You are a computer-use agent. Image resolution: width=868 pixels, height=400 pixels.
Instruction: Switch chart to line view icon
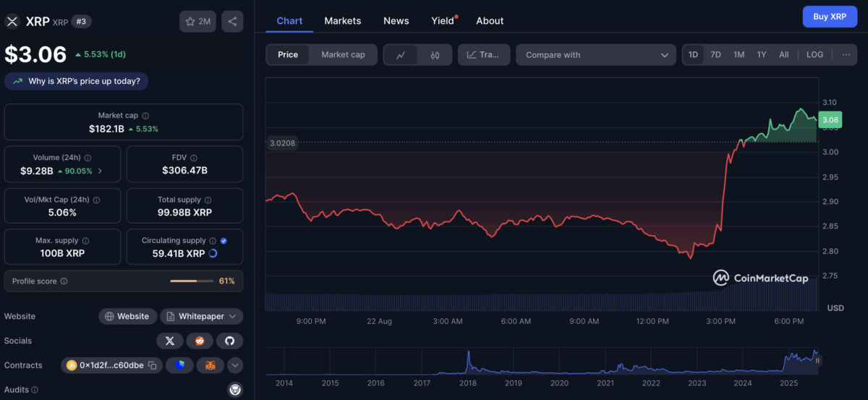(401, 55)
